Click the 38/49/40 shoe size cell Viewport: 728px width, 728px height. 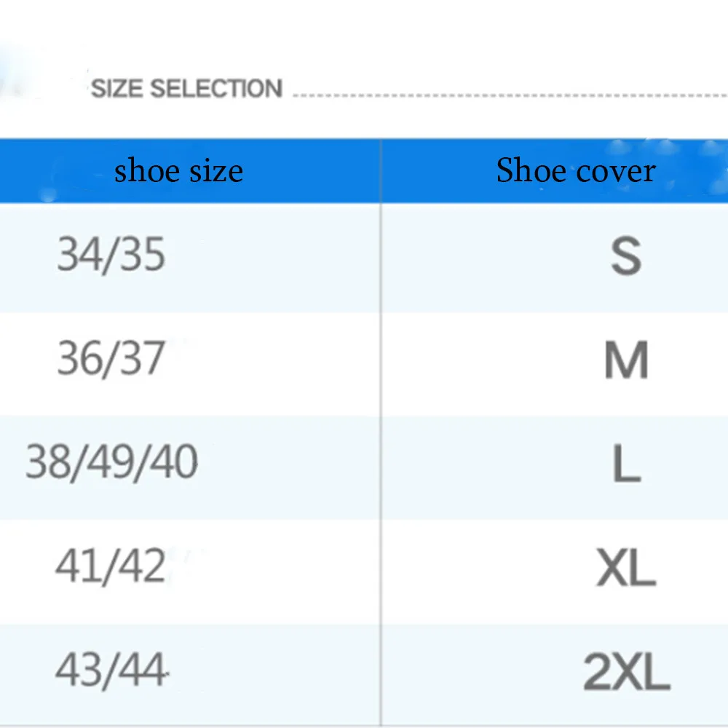[x=111, y=462]
